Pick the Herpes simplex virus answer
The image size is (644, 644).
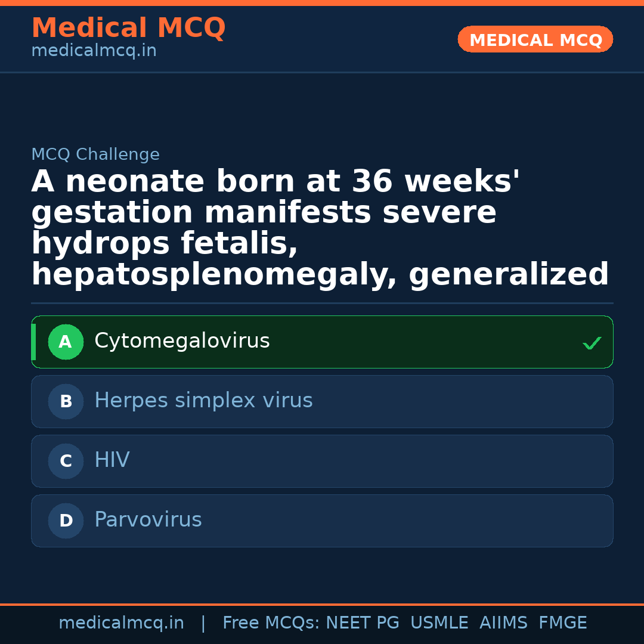click(x=203, y=401)
